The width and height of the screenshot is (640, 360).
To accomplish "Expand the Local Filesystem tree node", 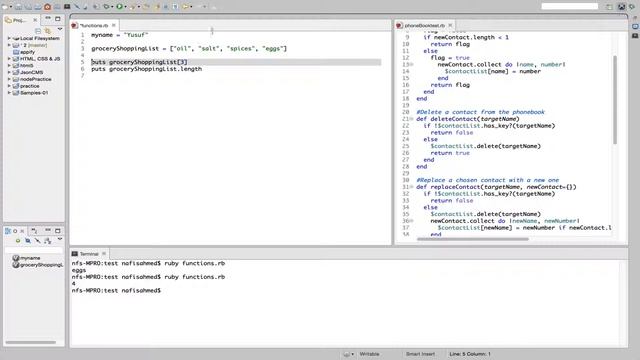I will (9, 38).
